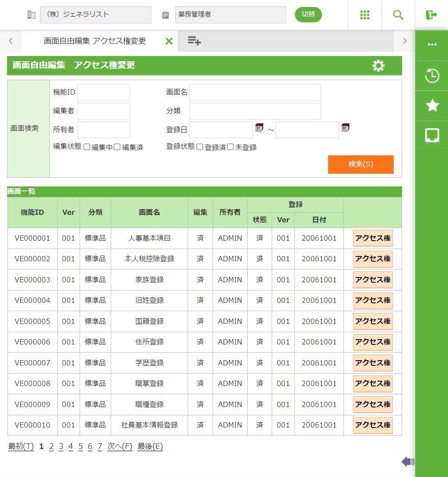This screenshot has height=477, width=448.
Task: Go to 次へ(F) next page link
Action: pyautogui.click(x=119, y=446)
